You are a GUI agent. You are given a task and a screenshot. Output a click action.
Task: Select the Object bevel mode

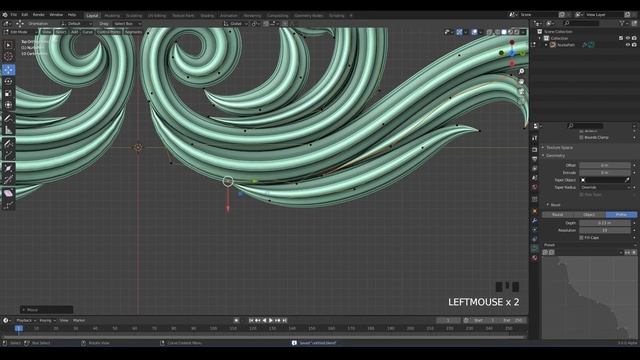589,214
